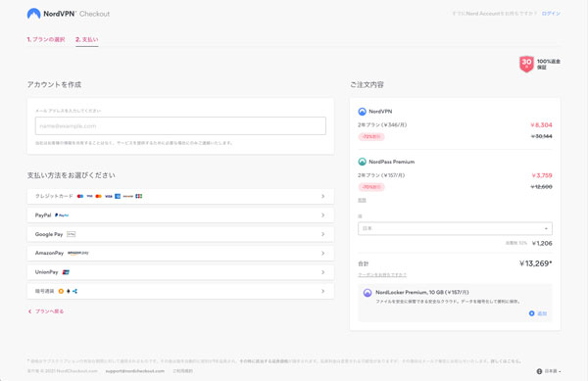Choose UnionPay as payment method
This screenshot has height=381, width=588.
click(x=180, y=272)
